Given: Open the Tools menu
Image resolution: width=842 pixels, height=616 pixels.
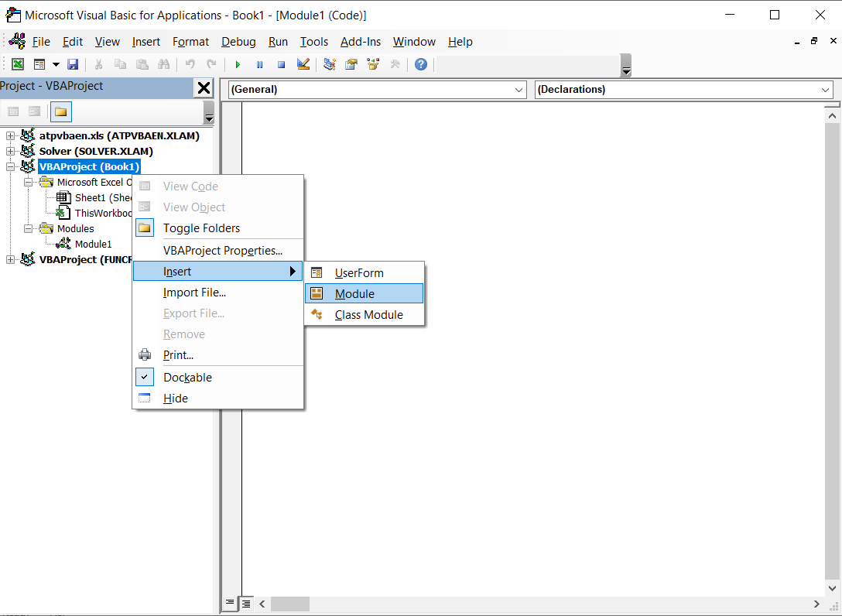Looking at the screenshot, I should tap(313, 41).
